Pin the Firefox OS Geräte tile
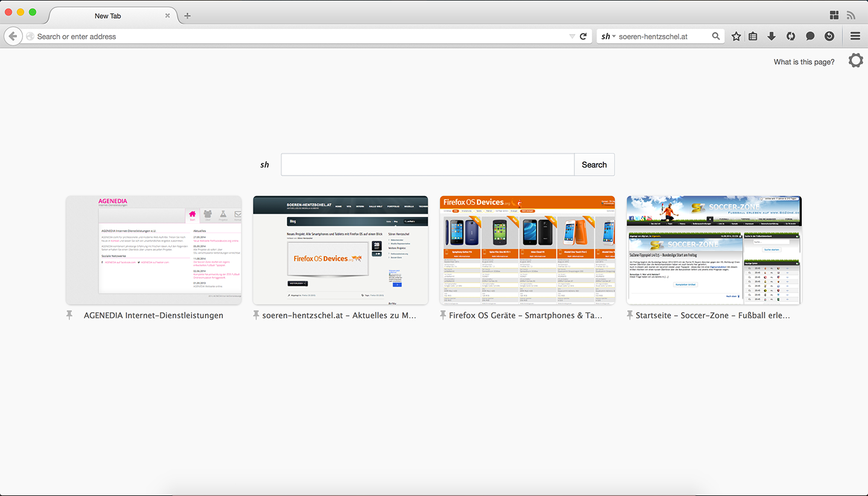 click(443, 315)
